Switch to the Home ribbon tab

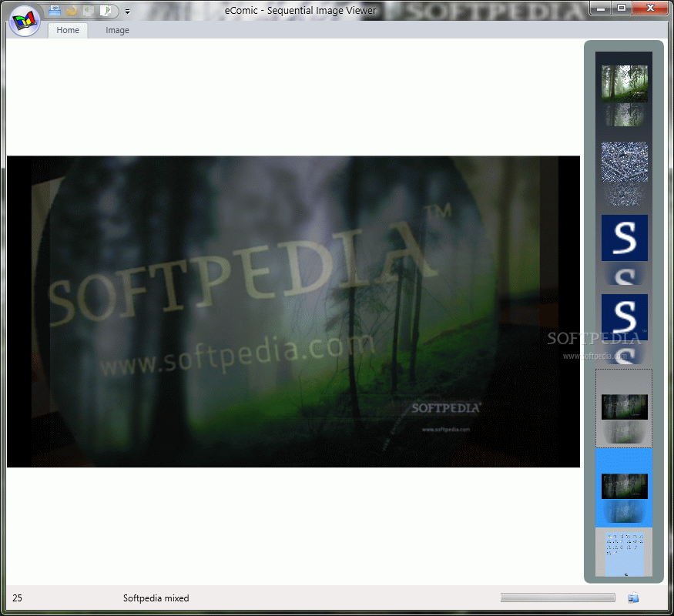(68, 30)
